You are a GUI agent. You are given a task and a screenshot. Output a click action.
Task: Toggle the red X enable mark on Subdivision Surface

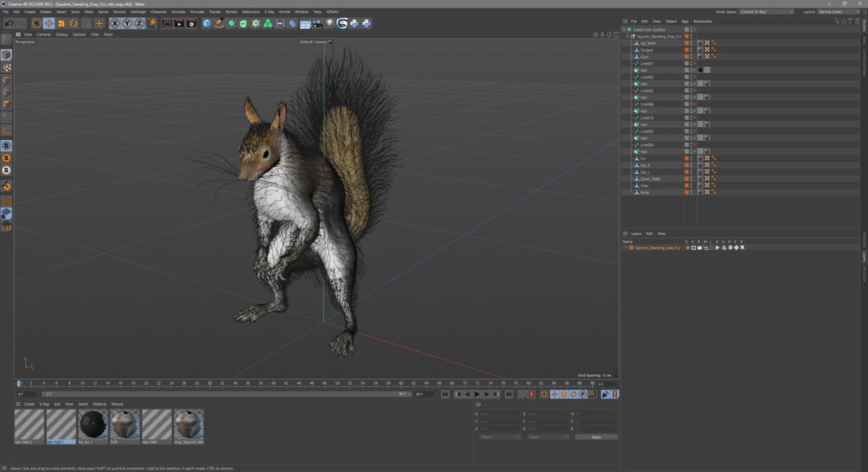[x=694, y=29]
